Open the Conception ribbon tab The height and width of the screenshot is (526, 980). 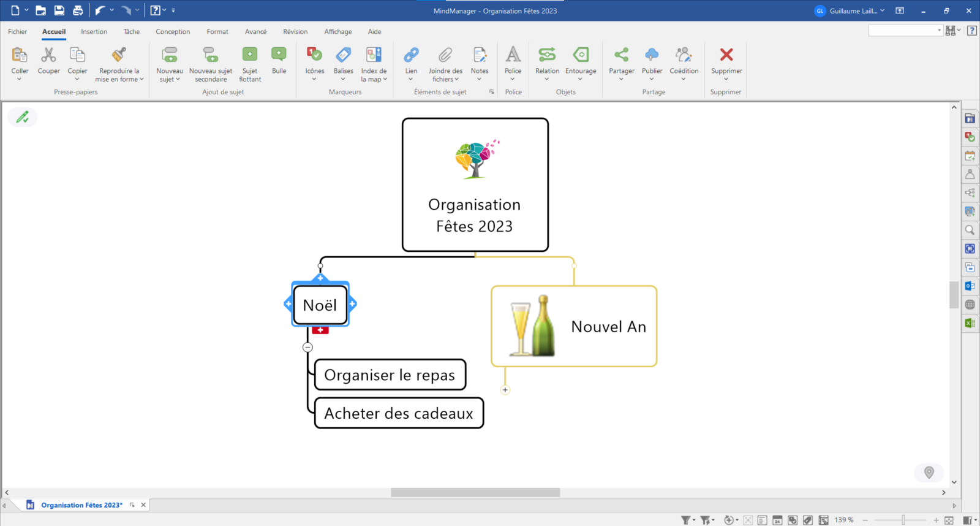pos(173,32)
